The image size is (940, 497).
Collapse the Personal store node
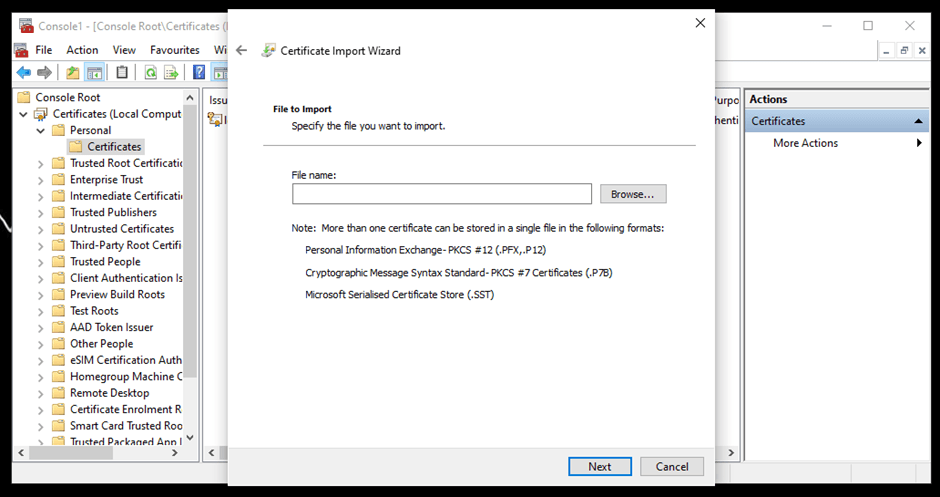point(41,130)
